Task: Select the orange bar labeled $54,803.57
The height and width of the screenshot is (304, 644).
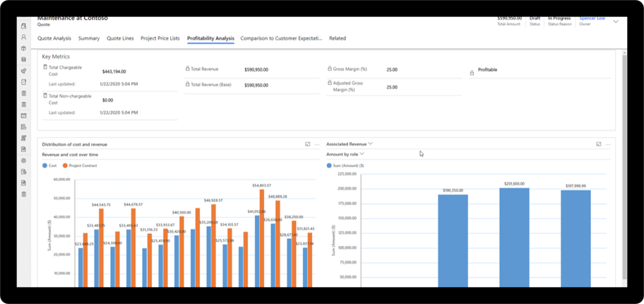Action: point(261,238)
